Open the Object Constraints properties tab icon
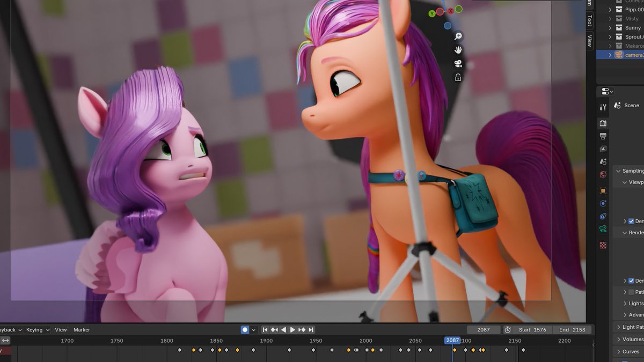The image size is (644, 362). [x=603, y=216]
